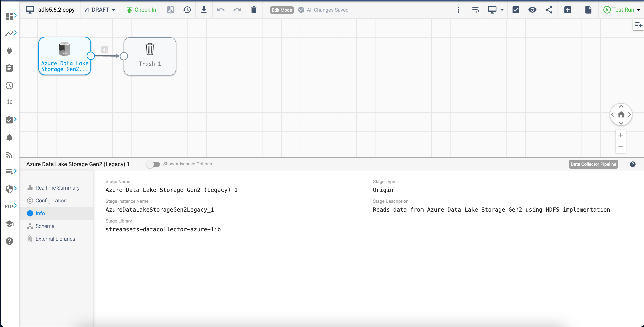Zoom out the canvas with minus
Screen dimensions: 644x327
tap(621, 147)
